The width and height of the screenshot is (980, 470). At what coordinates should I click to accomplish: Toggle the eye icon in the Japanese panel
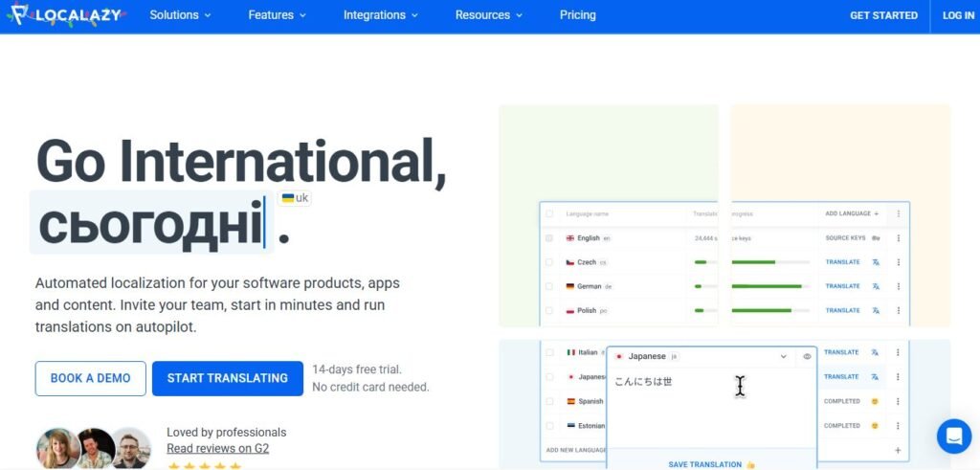click(x=807, y=356)
